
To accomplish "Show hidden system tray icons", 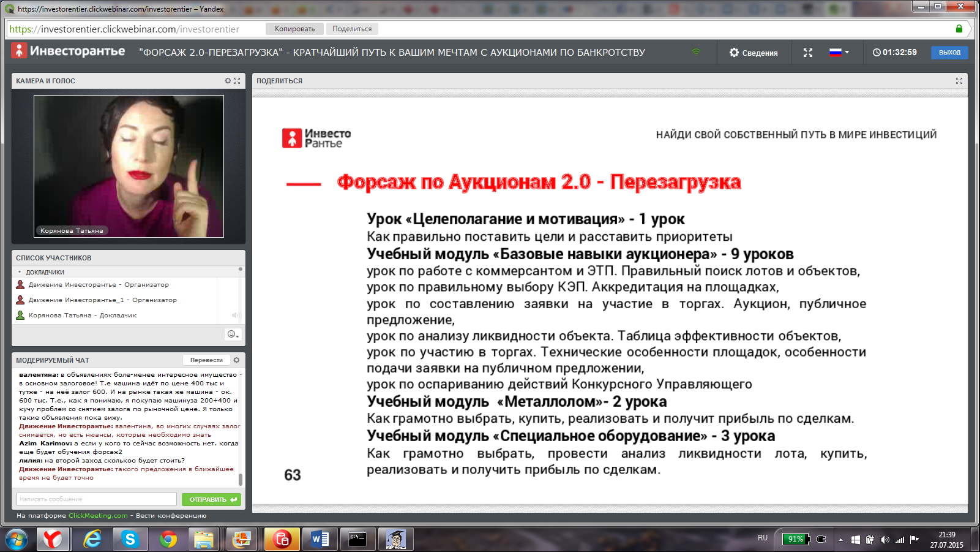I will tap(840, 540).
